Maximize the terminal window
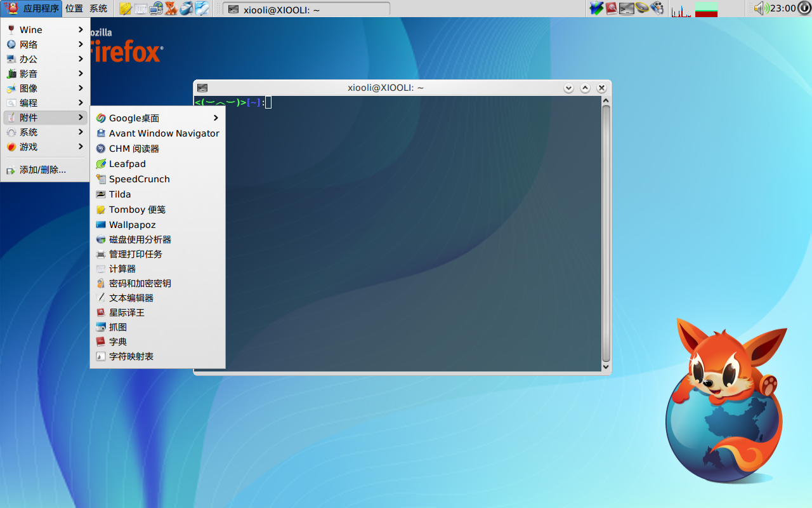This screenshot has width=812, height=508. [x=586, y=88]
